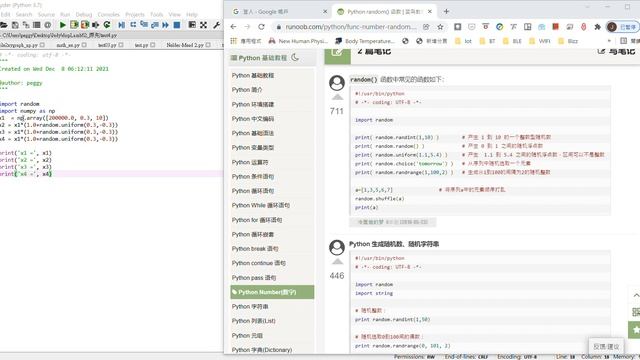This screenshot has height=360, width=640.
Task: Open Spyder Source menu
Action: click(46, 14)
